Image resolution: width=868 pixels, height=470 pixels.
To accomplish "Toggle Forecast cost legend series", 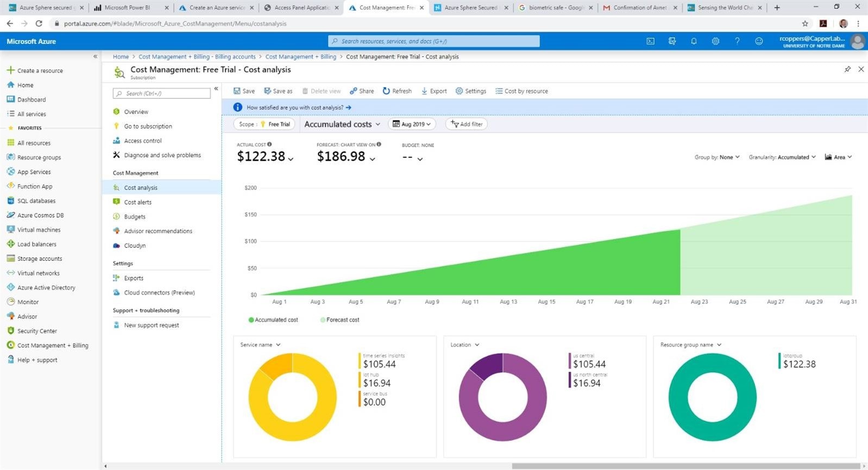I will pos(340,320).
